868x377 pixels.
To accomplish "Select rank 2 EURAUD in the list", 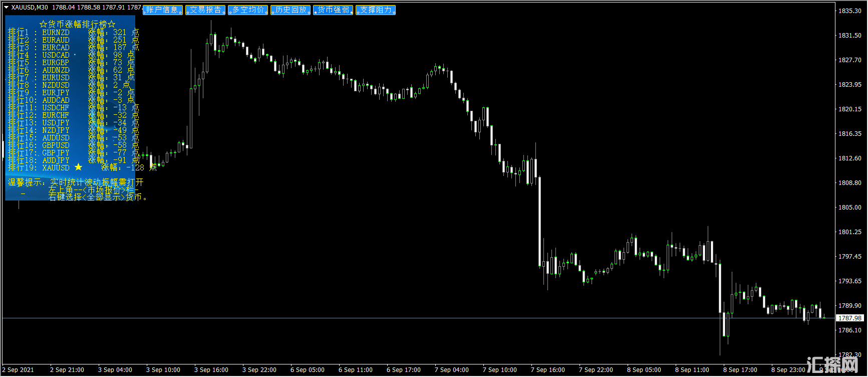I will coord(56,40).
